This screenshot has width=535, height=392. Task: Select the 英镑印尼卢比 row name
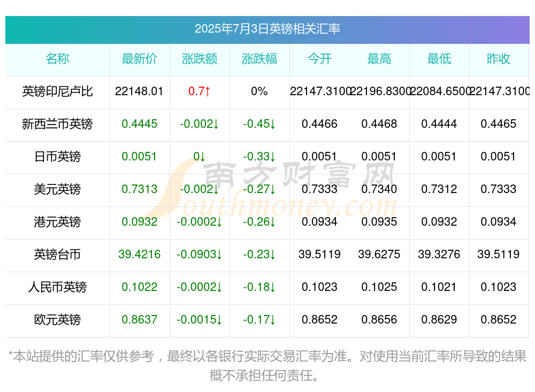coord(57,91)
